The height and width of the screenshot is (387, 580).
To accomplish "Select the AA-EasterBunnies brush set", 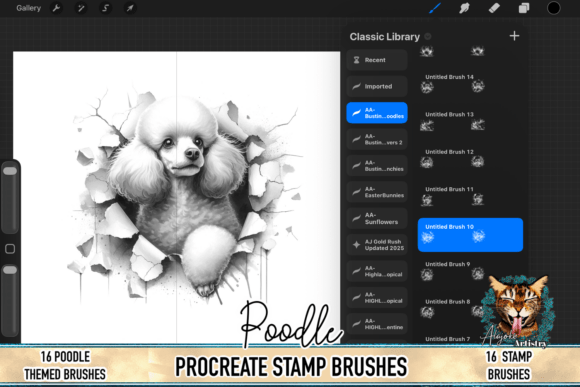I will [377, 192].
